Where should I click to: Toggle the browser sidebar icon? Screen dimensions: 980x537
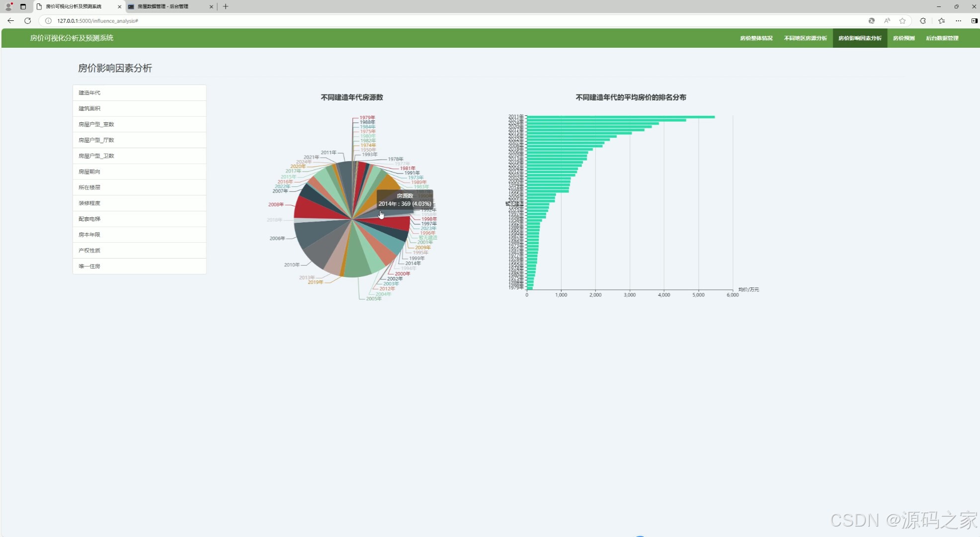coord(974,21)
